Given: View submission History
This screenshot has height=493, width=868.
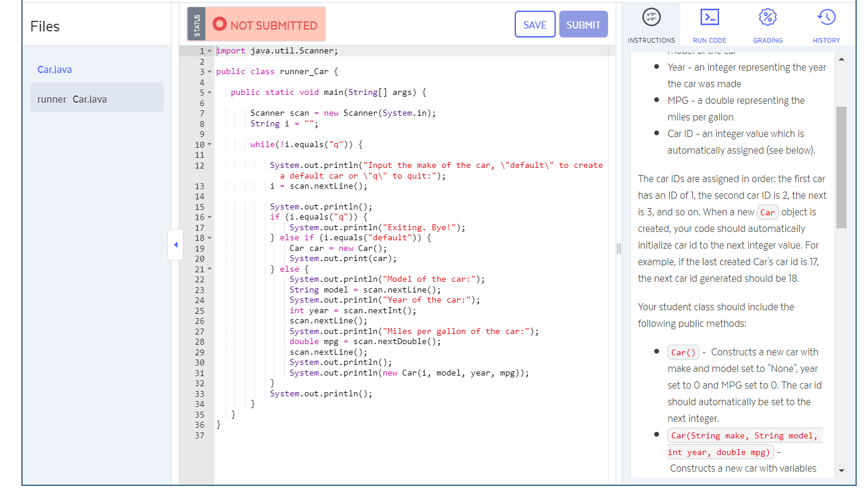Looking at the screenshot, I should pos(826,24).
